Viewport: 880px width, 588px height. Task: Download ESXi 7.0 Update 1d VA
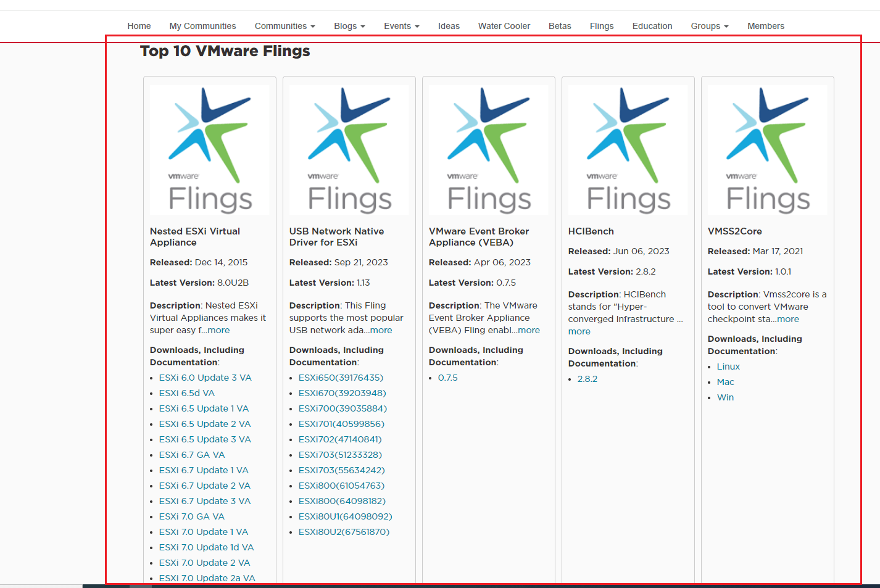[207, 547]
